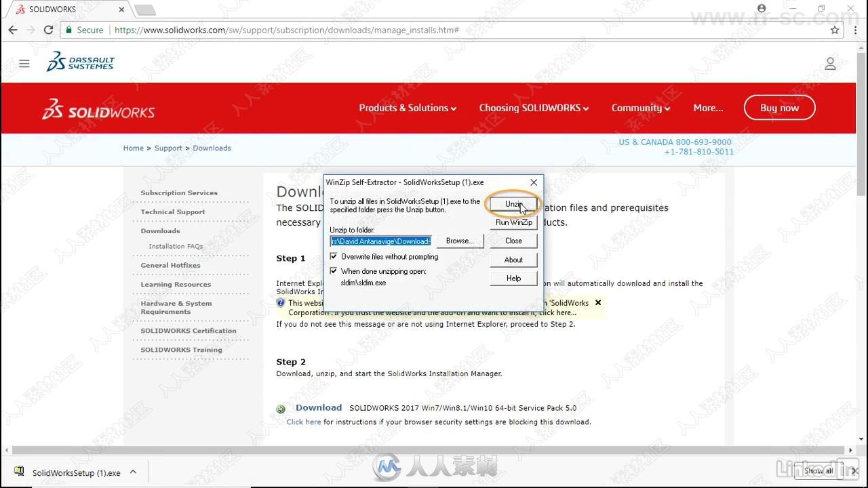The height and width of the screenshot is (488, 868).
Task: Click the green download arrow icon
Action: 281,409
